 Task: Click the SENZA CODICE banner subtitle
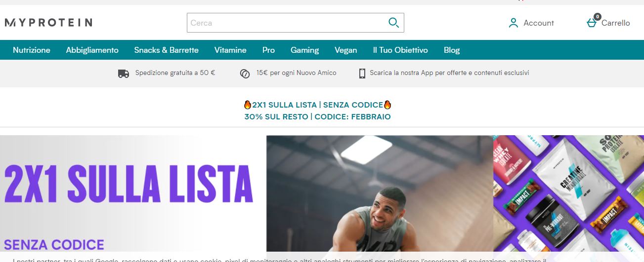tap(54, 245)
